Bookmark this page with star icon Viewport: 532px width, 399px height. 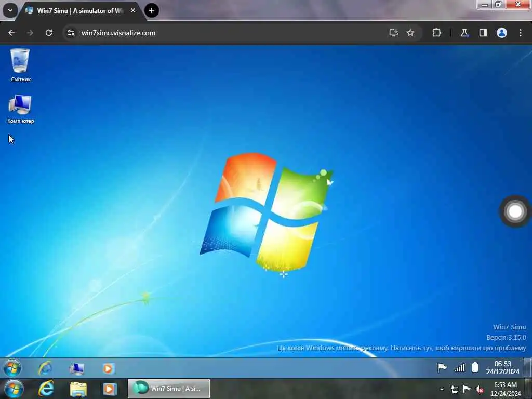point(410,33)
